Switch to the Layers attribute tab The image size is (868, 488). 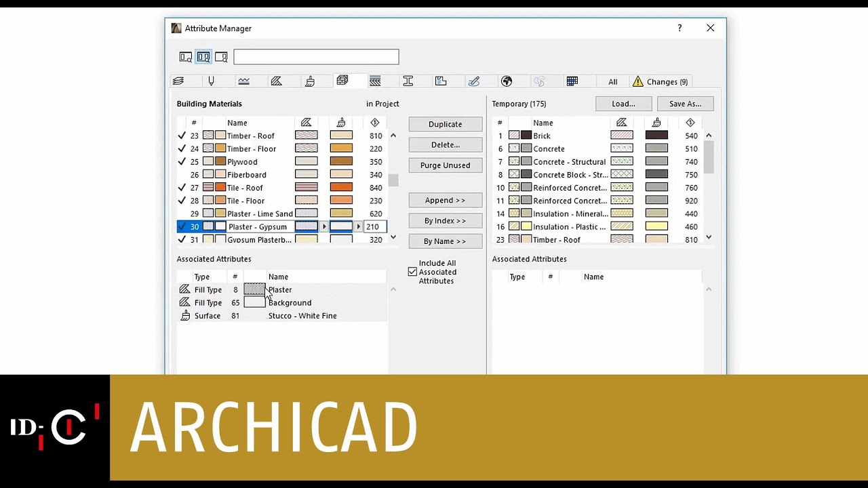(178, 81)
